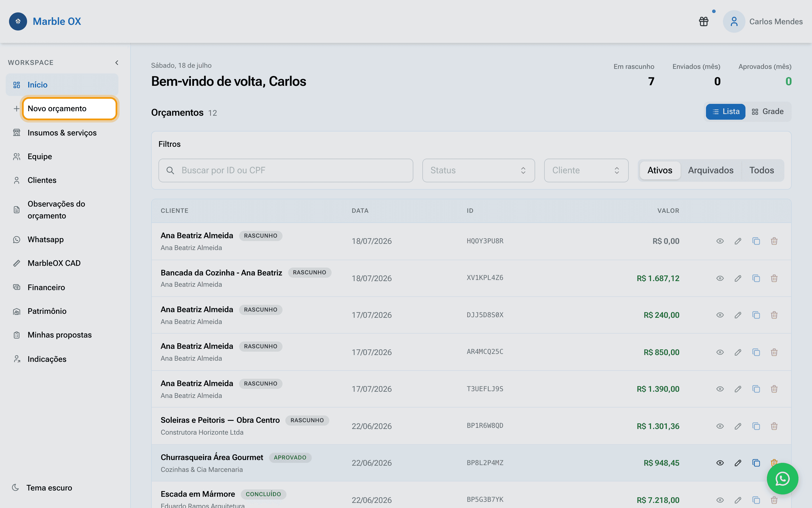The height and width of the screenshot is (508, 812).
Task: Go to Início in sidebar
Action: pyautogui.click(x=62, y=85)
